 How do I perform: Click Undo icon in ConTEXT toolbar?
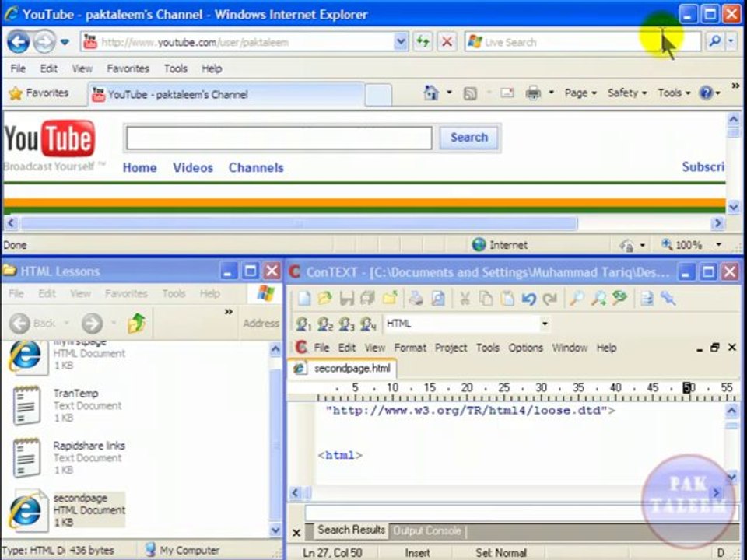click(529, 298)
